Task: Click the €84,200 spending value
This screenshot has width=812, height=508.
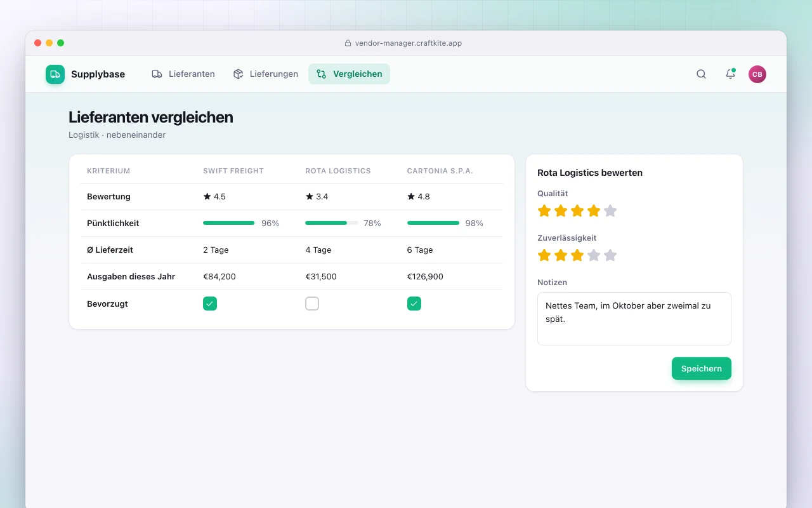Action: 219,277
